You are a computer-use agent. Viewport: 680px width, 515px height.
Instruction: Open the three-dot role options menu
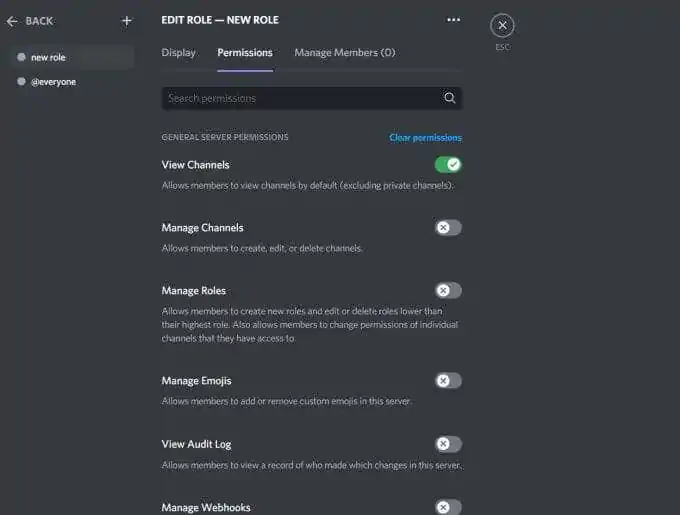pos(453,20)
